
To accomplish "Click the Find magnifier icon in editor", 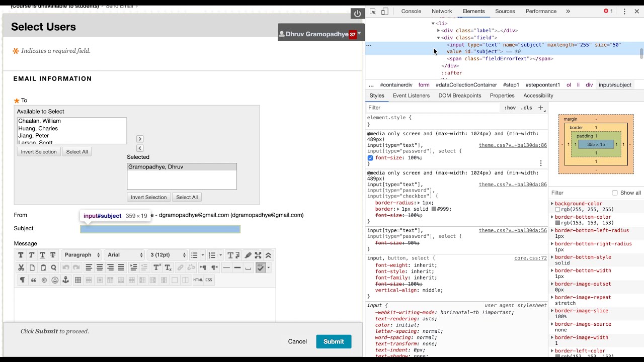I will pos(53,267).
